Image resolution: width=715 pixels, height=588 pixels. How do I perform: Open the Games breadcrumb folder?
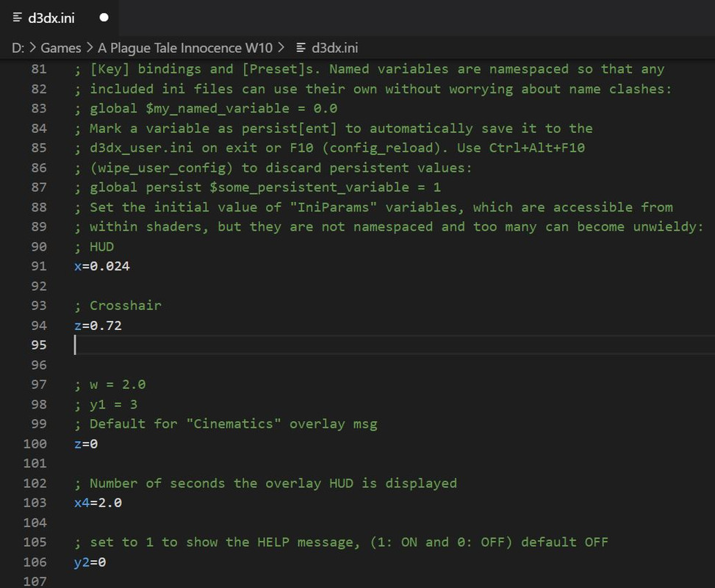(x=61, y=48)
